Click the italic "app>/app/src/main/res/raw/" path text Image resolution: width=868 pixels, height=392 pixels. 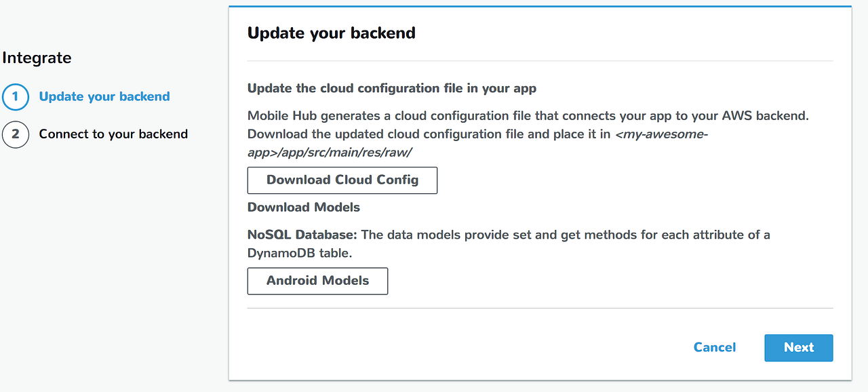pos(330,153)
